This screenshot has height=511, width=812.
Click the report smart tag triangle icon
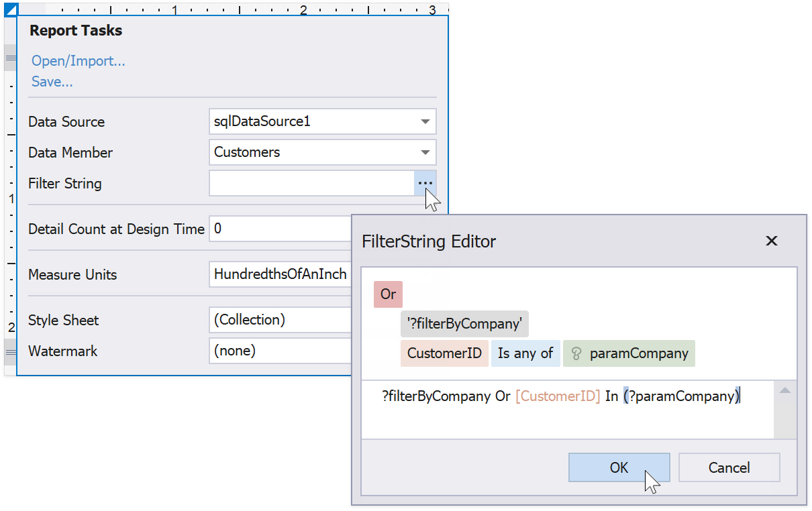pyautogui.click(x=10, y=9)
